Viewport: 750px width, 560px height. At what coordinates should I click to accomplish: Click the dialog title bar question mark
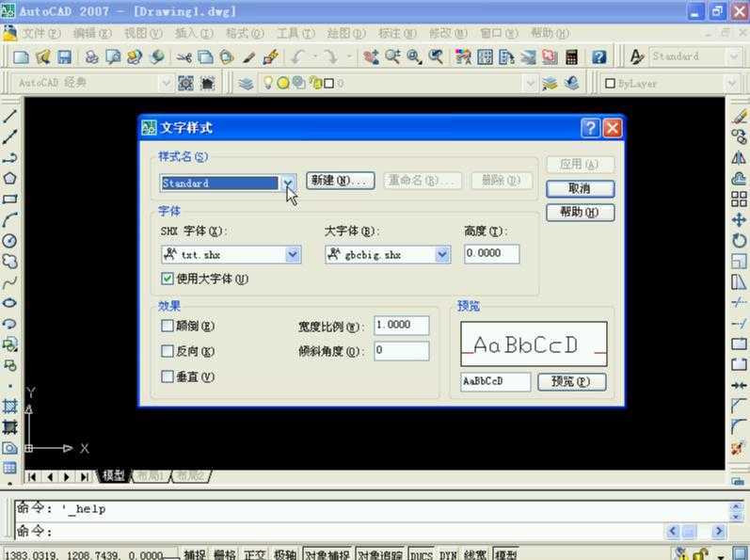591,128
